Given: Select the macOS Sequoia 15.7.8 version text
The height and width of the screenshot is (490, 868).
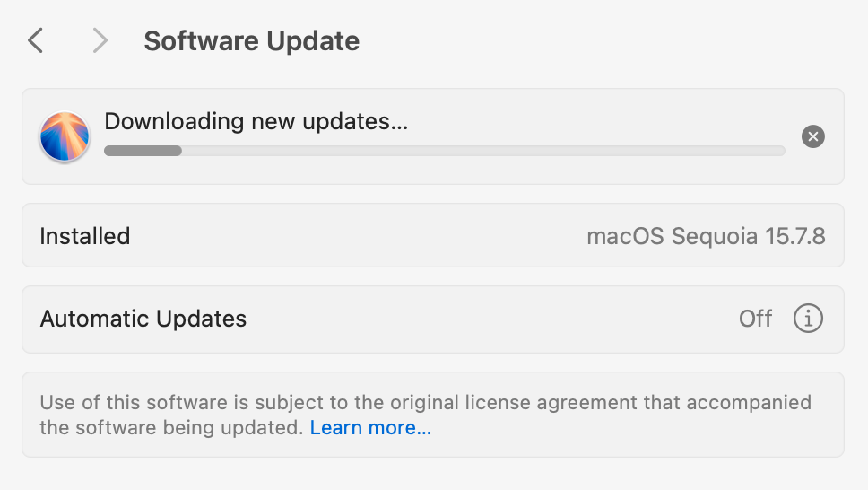Looking at the screenshot, I should pos(706,236).
